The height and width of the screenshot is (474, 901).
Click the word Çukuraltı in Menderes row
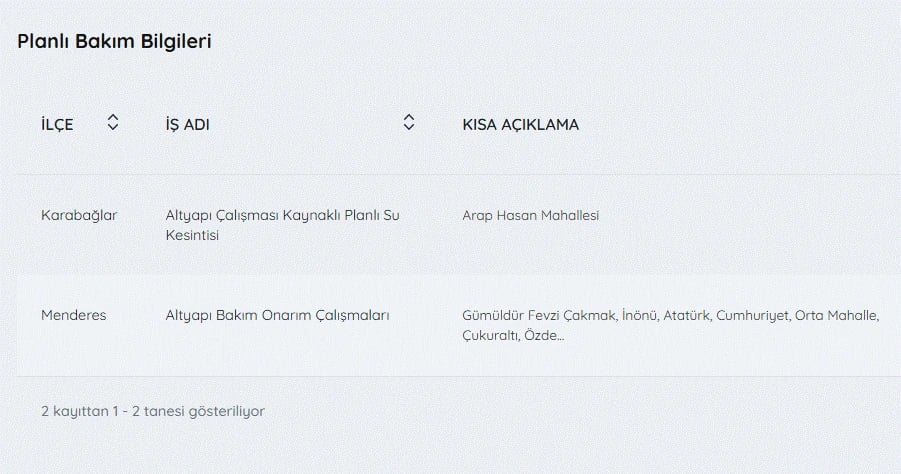(491, 336)
